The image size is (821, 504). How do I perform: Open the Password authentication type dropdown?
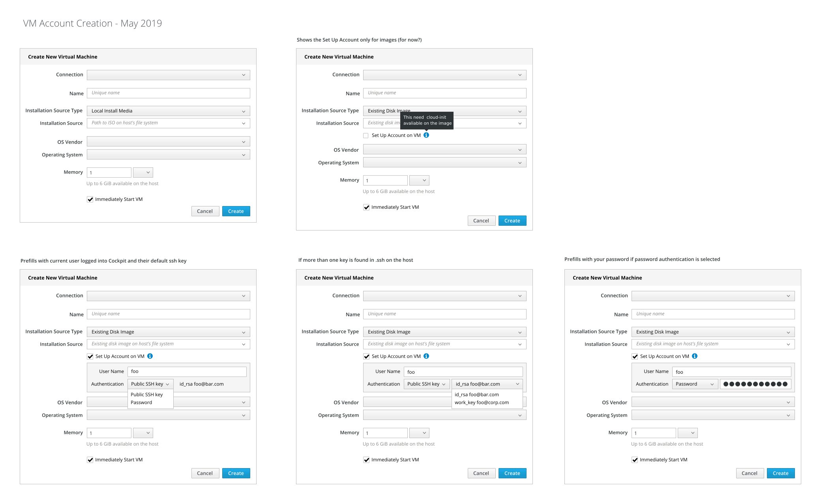point(695,384)
